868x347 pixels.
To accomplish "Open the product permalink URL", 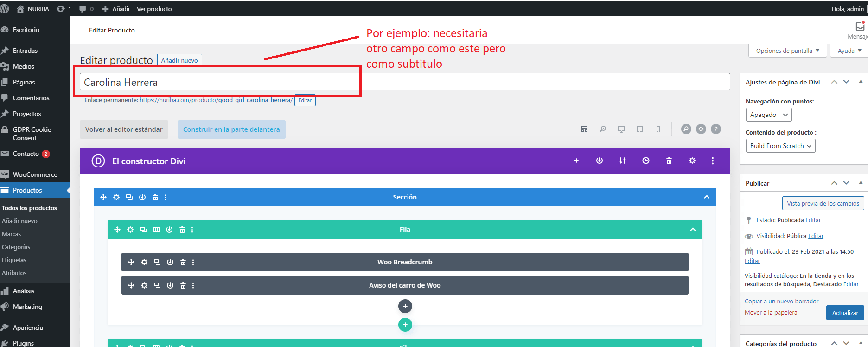I will (x=216, y=100).
